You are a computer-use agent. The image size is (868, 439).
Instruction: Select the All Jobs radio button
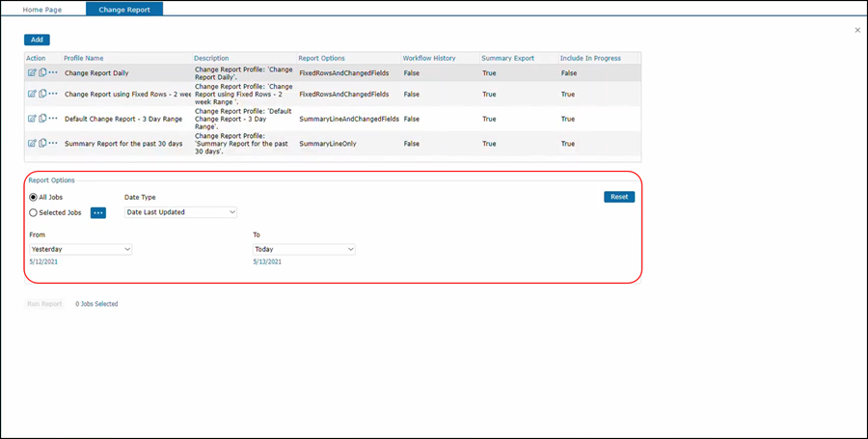34,197
